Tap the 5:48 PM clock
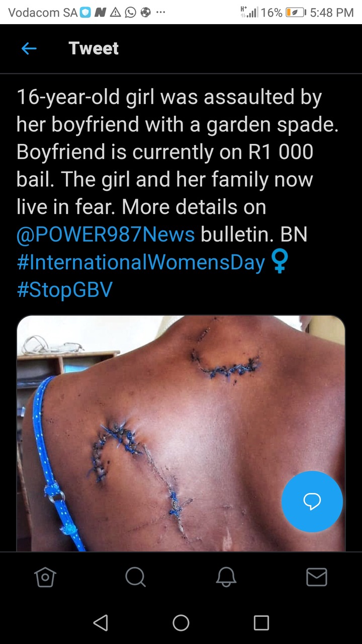The width and height of the screenshot is (362, 644). [332, 13]
